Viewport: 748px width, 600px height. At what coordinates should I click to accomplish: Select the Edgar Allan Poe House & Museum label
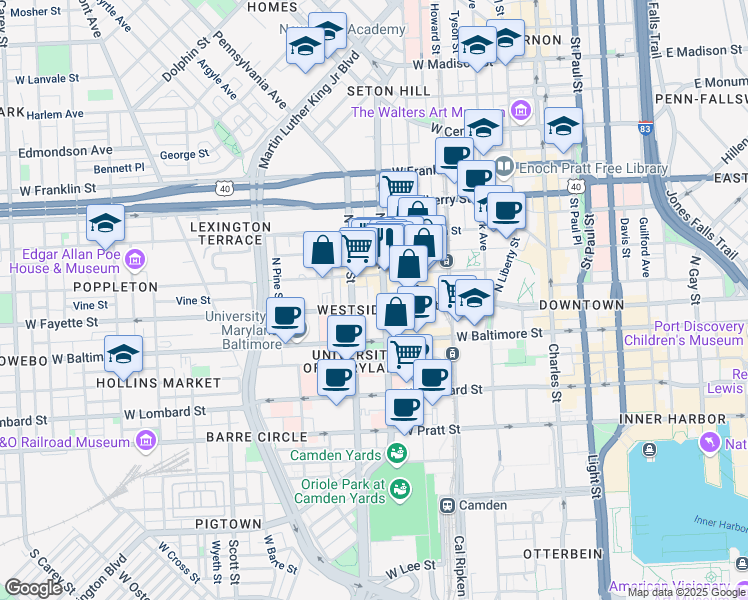click(x=65, y=261)
